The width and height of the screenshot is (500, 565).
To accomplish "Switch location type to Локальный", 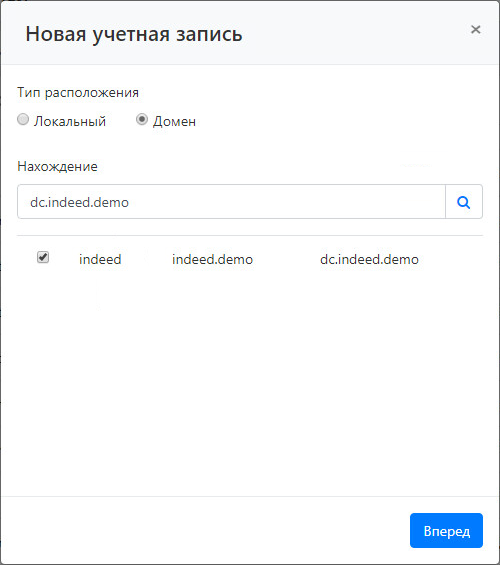I will 23,119.
